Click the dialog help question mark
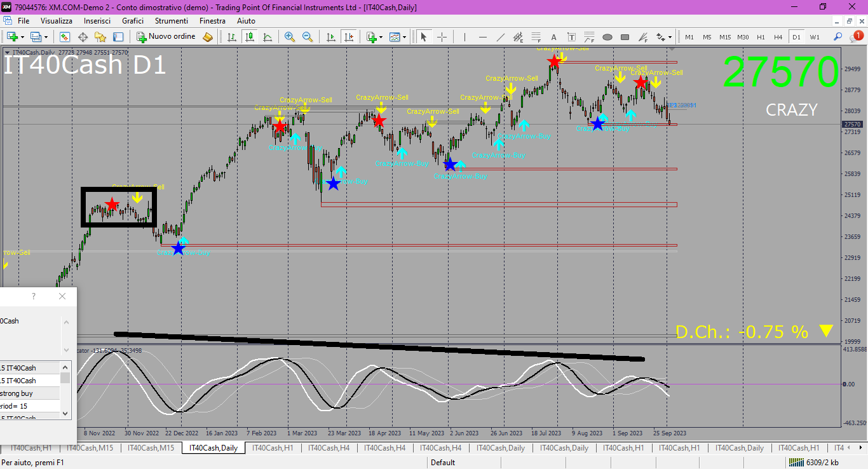 coord(34,296)
